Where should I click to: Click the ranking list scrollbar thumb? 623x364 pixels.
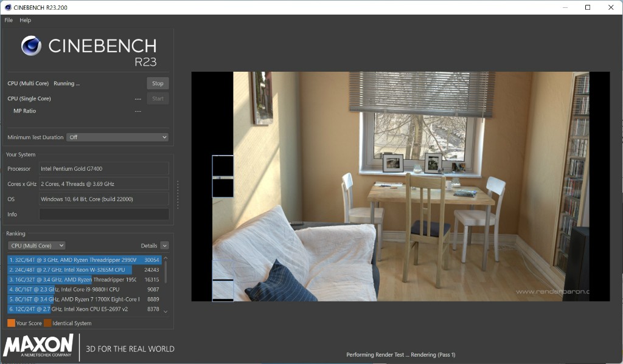tap(165, 272)
